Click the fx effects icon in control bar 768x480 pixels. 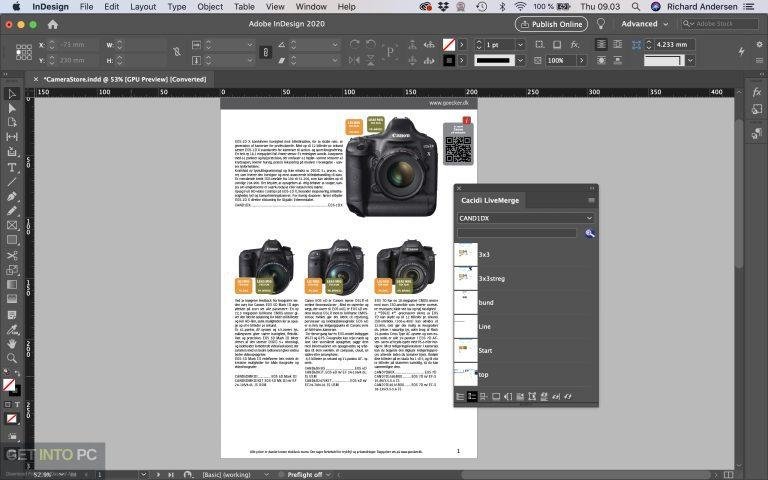574,45
